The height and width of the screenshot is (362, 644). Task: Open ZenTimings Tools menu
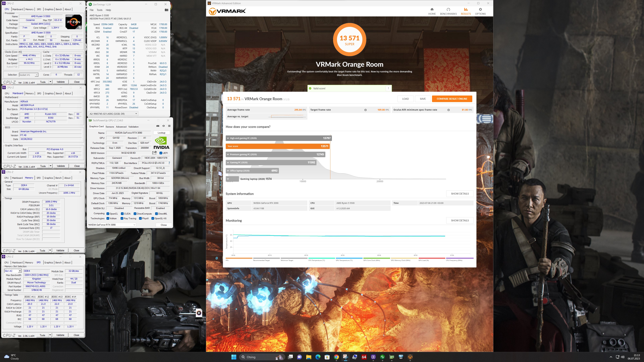pos(99,10)
